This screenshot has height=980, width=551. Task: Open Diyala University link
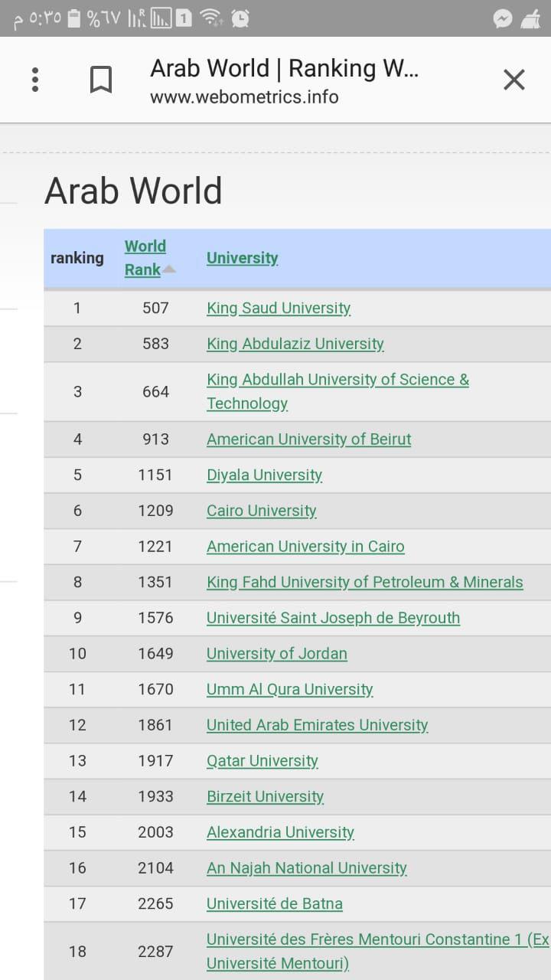pos(265,475)
